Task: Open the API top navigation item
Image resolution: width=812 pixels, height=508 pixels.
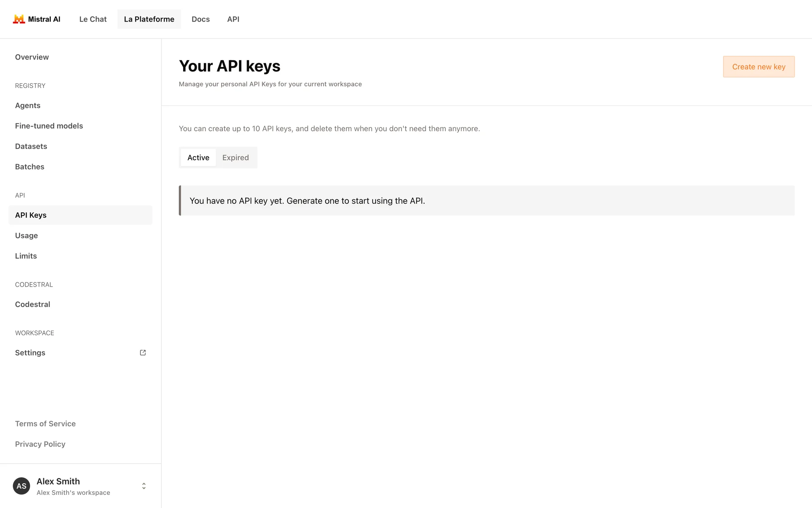Action: click(233, 19)
